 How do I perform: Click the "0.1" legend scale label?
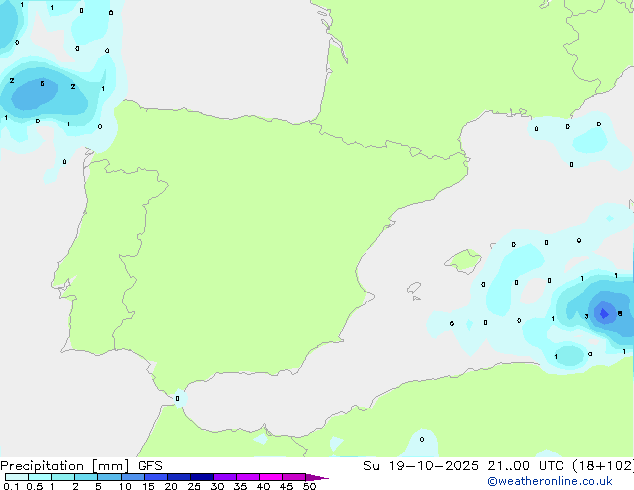pos(11,486)
